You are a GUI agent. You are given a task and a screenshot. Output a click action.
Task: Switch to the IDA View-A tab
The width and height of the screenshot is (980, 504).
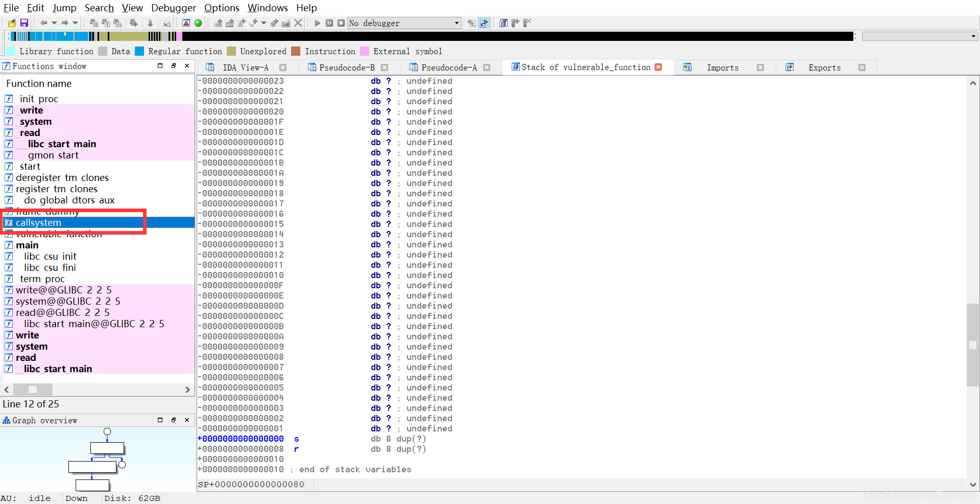pyautogui.click(x=245, y=67)
